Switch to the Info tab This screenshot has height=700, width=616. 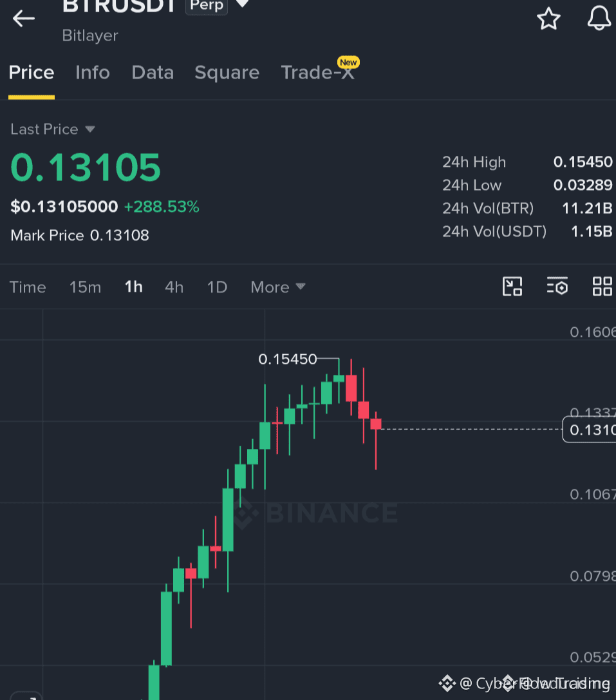coord(93,72)
